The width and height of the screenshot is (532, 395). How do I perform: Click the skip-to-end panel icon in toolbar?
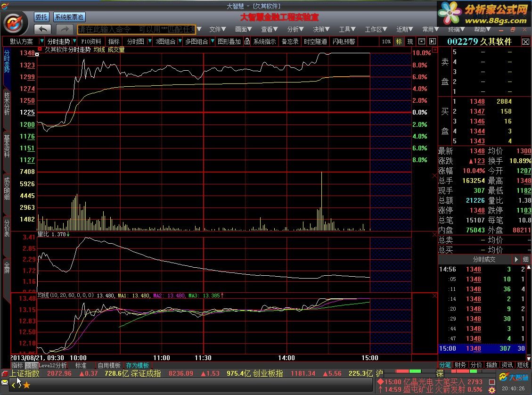(x=432, y=41)
